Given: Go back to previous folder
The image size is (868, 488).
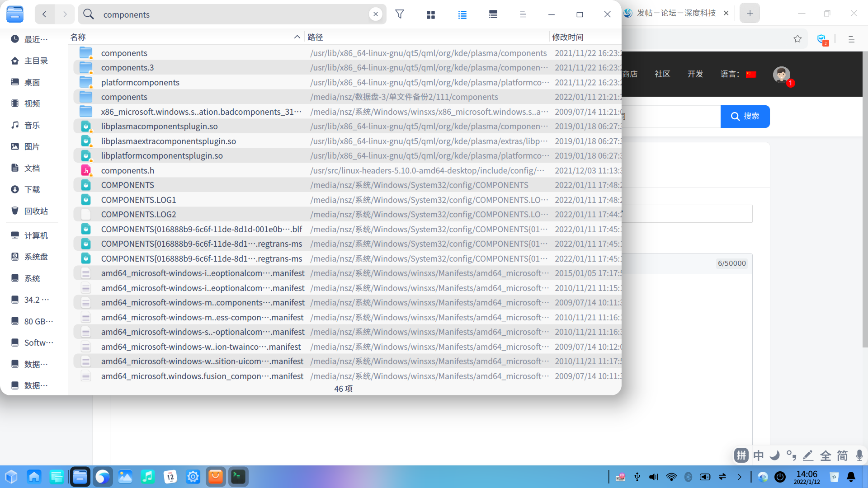Looking at the screenshot, I should pos(44,14).
